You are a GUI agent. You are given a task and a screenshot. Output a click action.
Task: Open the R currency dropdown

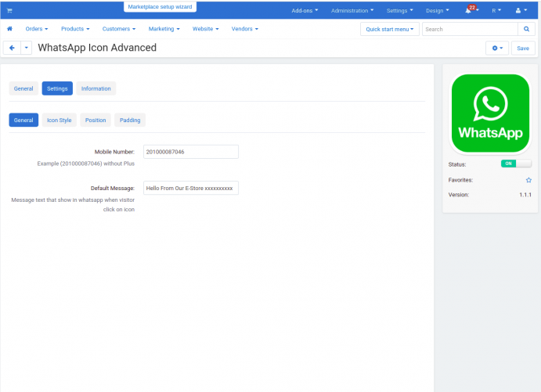click(x=496, y=10)
